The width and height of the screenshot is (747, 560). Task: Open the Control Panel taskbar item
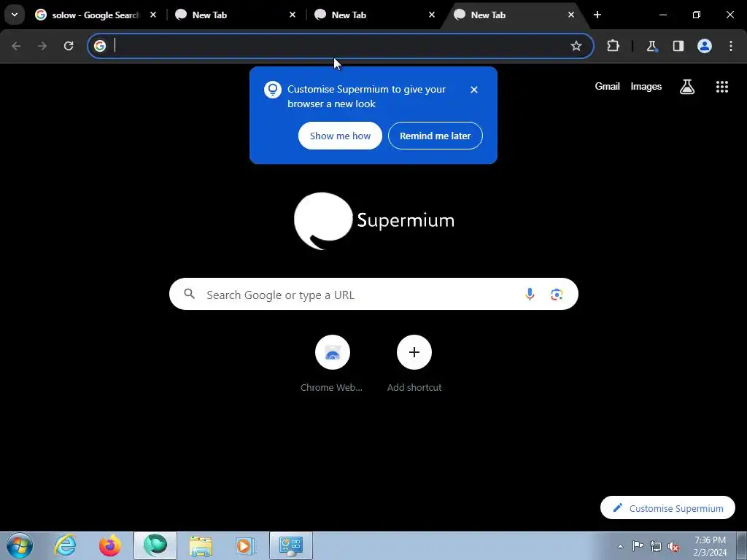(291, 545)
